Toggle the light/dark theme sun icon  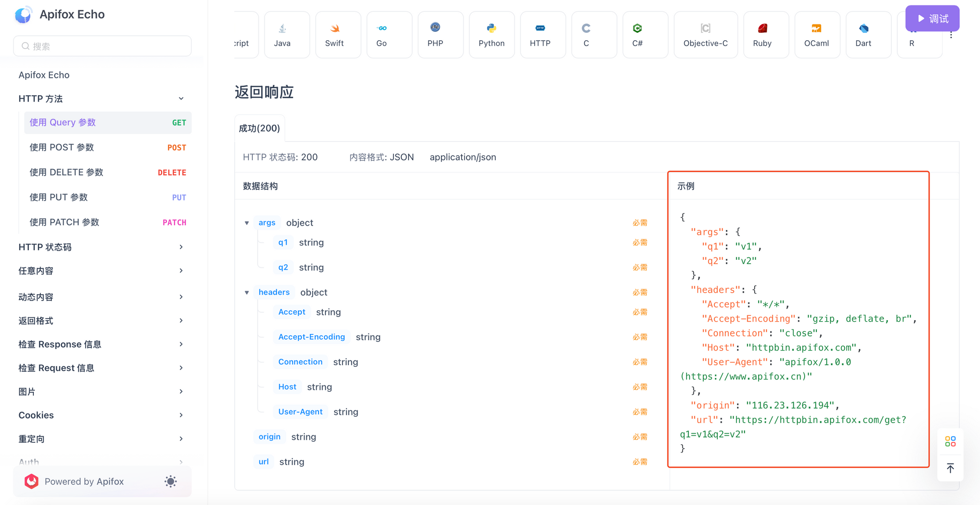click(171, 481)
